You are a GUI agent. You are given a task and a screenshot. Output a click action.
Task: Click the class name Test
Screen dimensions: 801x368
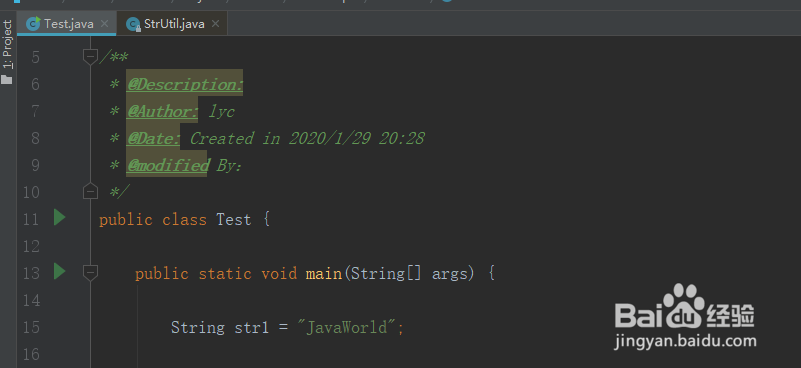(x=234, y=220)
